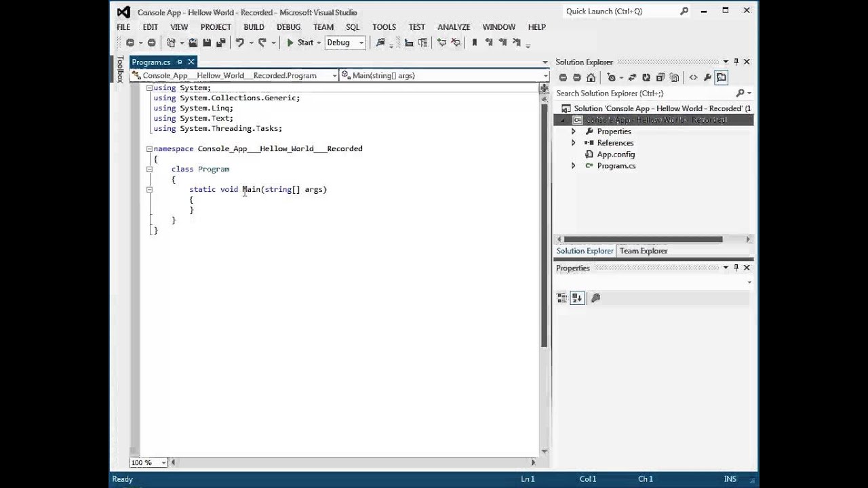Open the DEBUG menu

pos(288,27)
